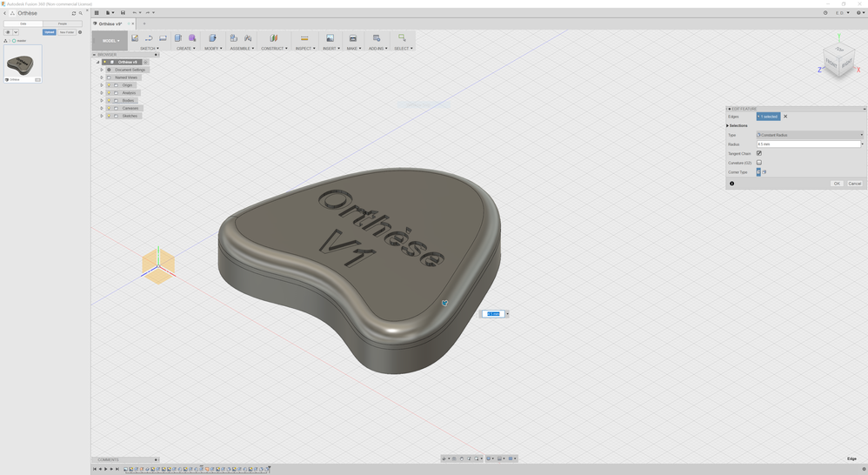Expand the Document Settings tree node

pyautogui.click(x=102, y=70)
